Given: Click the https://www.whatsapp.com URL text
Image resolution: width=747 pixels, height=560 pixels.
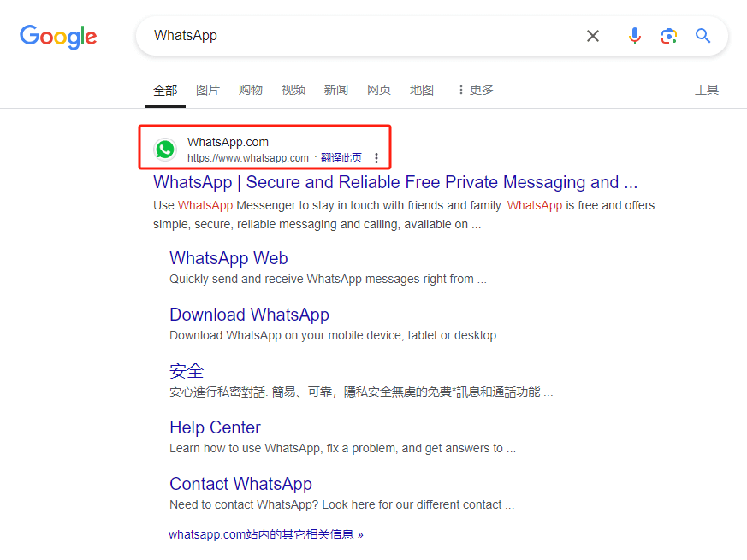Looking at the screenshot, I should [x=248, y=158].
